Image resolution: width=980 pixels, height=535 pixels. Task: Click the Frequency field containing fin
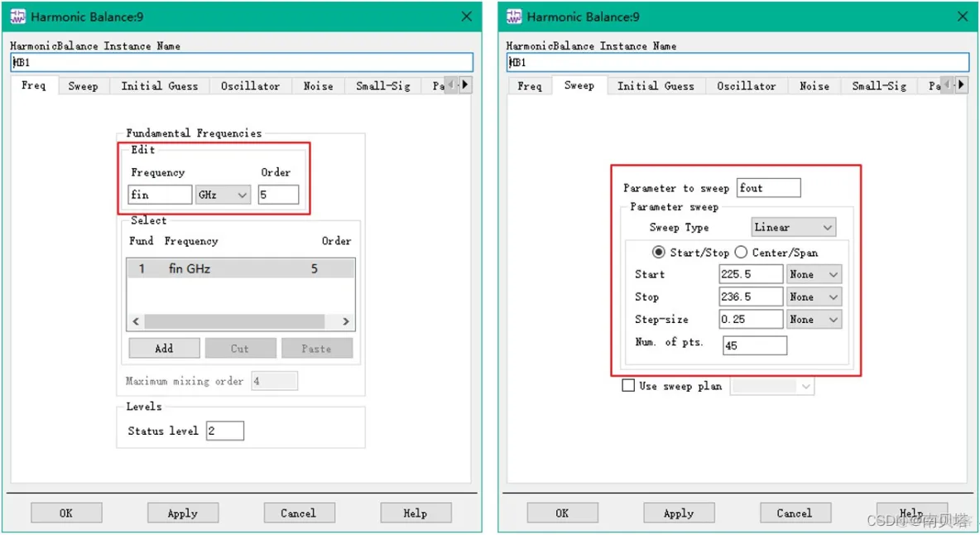coord(160,195)
